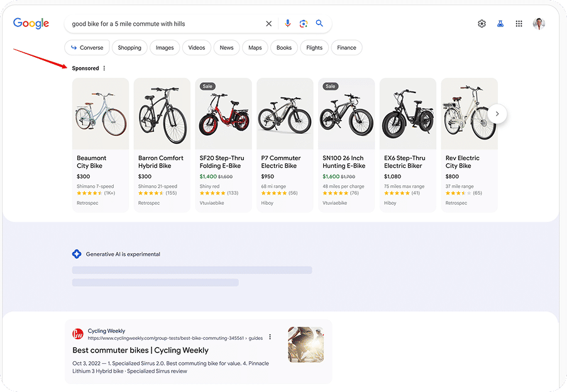Viewport: 567px width, 392px height.
Task: Click the Sale badge on the SF20 card
Action: pos(207,86)
